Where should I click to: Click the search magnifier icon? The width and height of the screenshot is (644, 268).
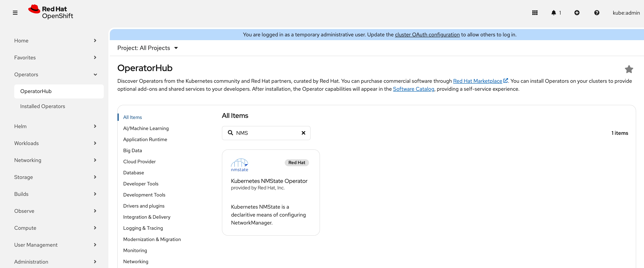(x=230, y=133)
